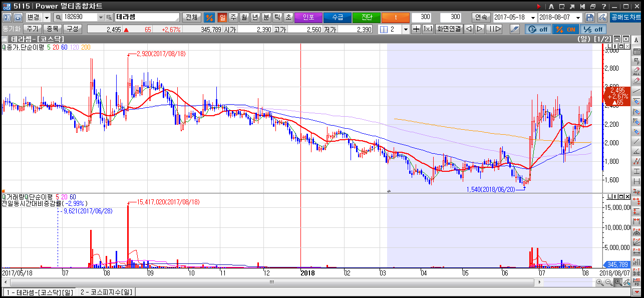The width and height of the screenshot is (644, 298).
Task: Click the play-pause replay button
Action: coord(494,29)
